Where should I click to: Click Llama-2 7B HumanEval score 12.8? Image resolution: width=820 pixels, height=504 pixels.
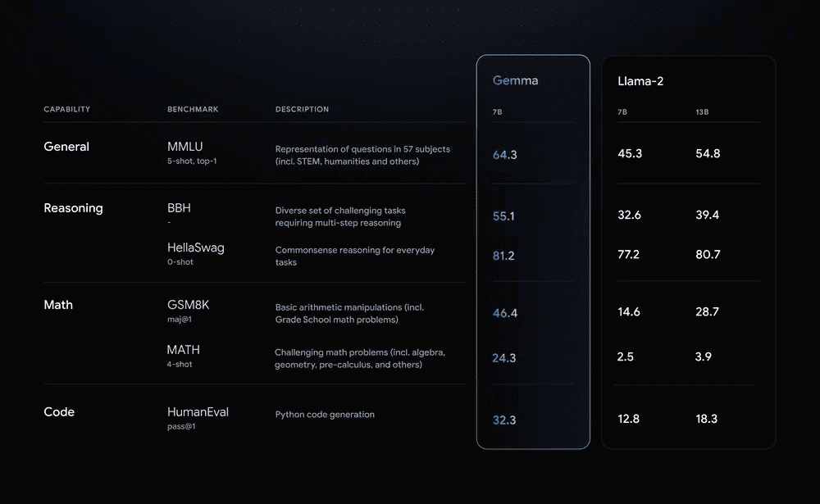pyautogui.click(x=629, y=419)
